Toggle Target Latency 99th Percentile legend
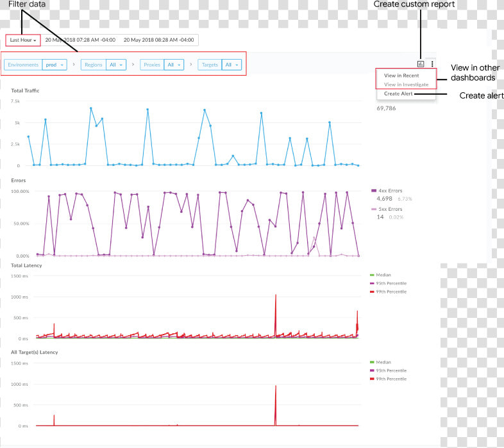504x448 pixels. (x=389, y=379)
